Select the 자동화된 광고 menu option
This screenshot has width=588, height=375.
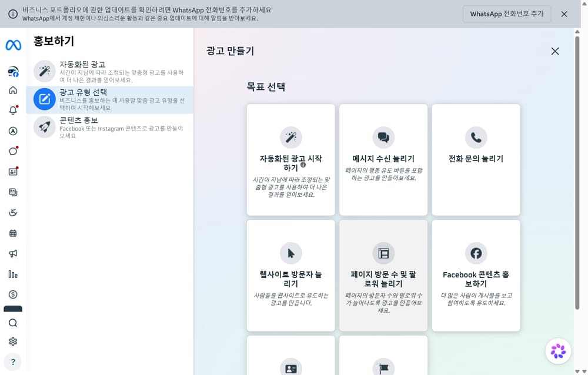[109, 72]
